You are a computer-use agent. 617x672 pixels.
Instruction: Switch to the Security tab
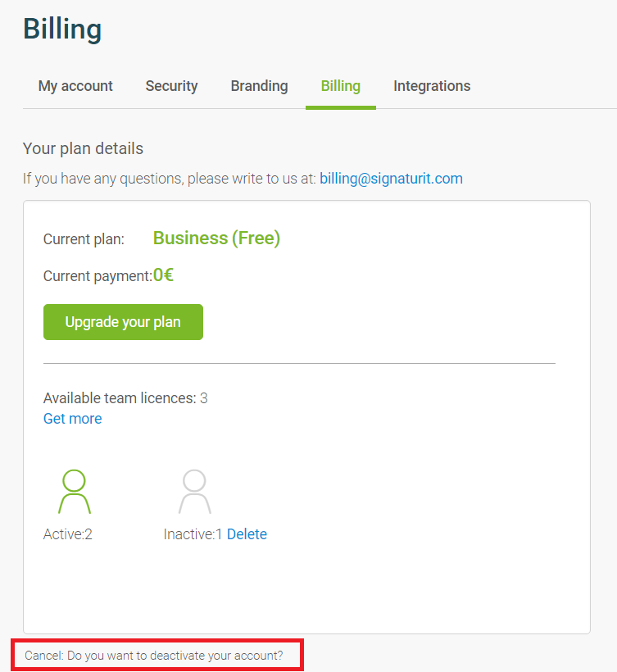pos(171,86)
